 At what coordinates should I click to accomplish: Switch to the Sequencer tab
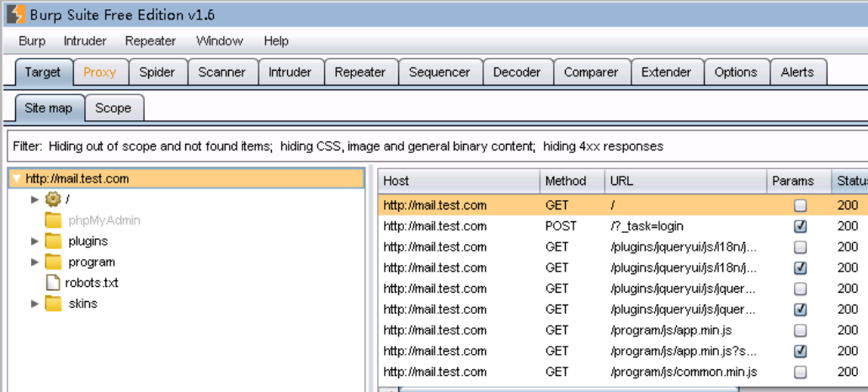coord(439,72)
